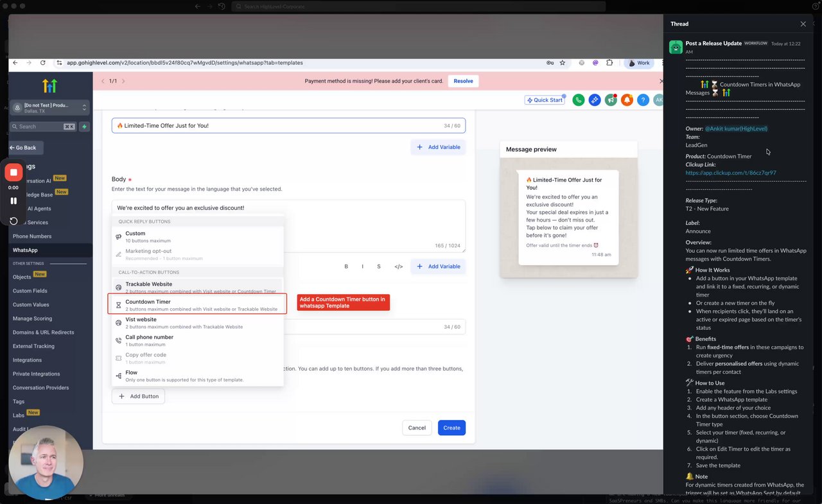Open Objects in the sidebar
The image size is (822, 504).
(x=22, y=277)
